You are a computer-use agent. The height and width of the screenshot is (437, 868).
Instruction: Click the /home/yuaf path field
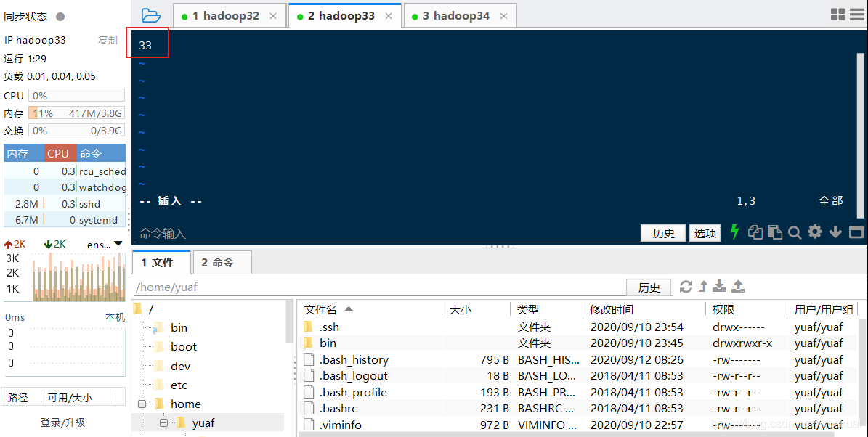pos(378,287)
